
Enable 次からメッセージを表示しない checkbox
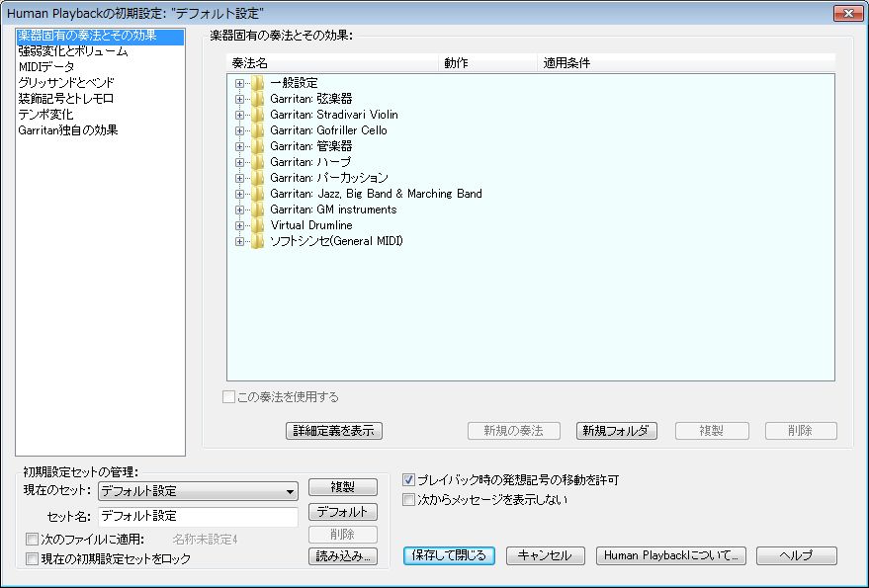(409, 500)
